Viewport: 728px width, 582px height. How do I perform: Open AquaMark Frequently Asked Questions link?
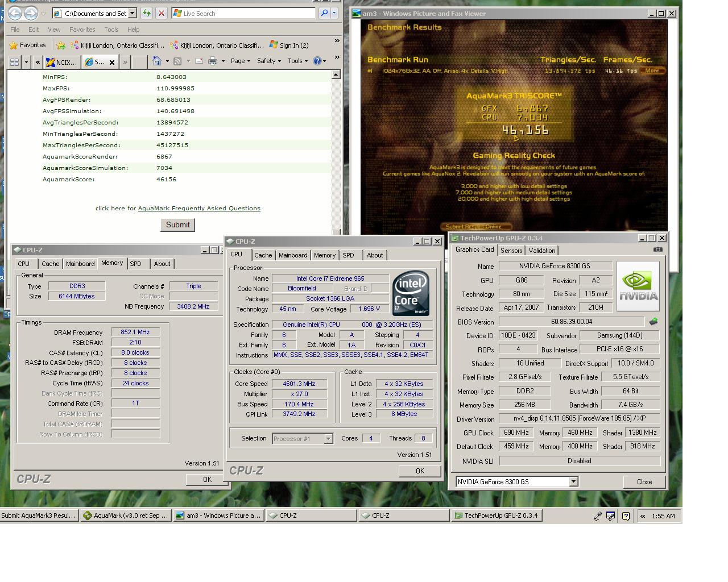click(x=199, y=208)
